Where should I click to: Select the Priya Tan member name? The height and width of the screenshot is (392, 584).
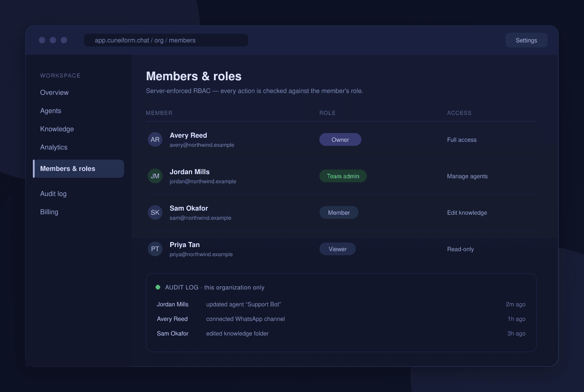(185, 245)
